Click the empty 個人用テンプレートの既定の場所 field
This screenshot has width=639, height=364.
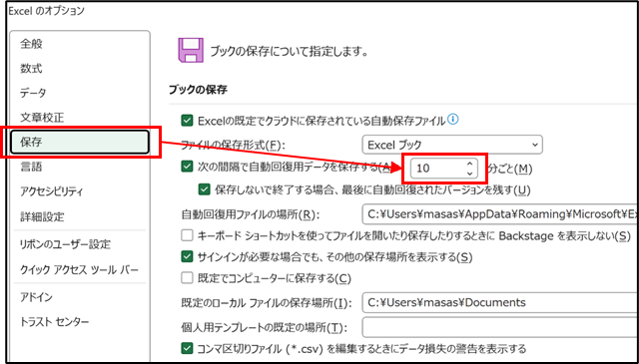(x=500, y=328)
